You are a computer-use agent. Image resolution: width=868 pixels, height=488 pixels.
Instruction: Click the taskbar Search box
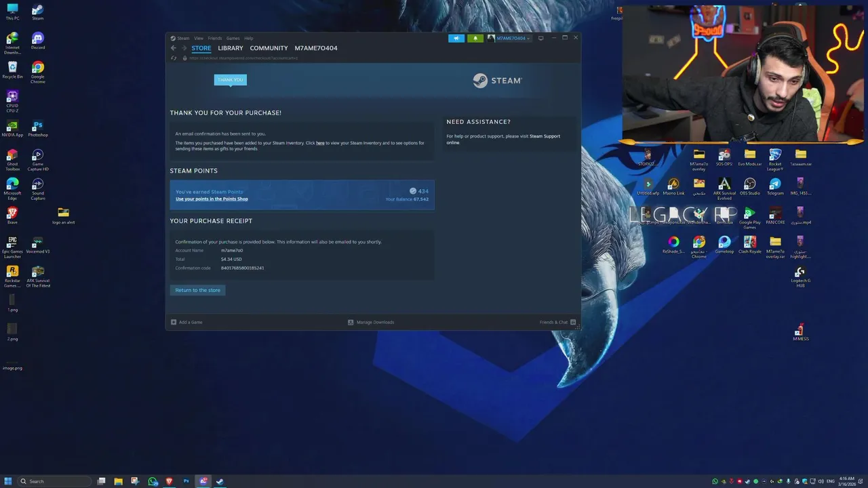(54, 481)
